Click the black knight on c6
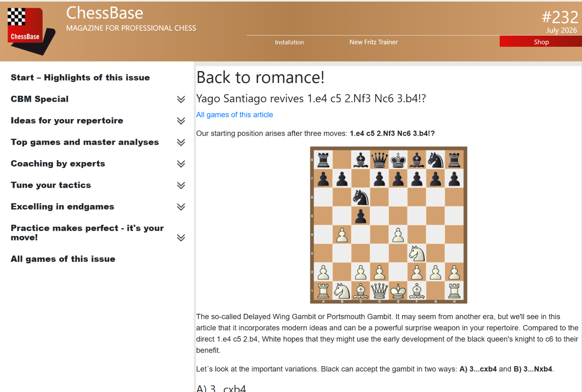 (361, 197)
